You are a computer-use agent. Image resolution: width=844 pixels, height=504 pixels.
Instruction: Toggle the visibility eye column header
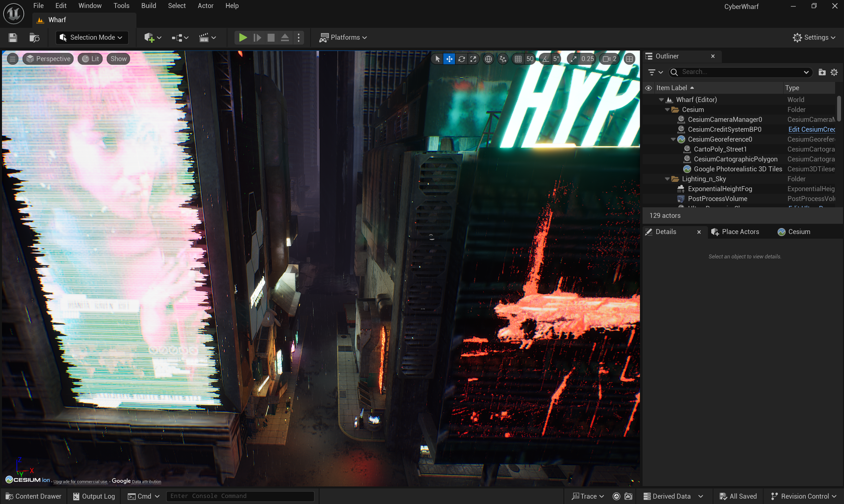[648, 88]
